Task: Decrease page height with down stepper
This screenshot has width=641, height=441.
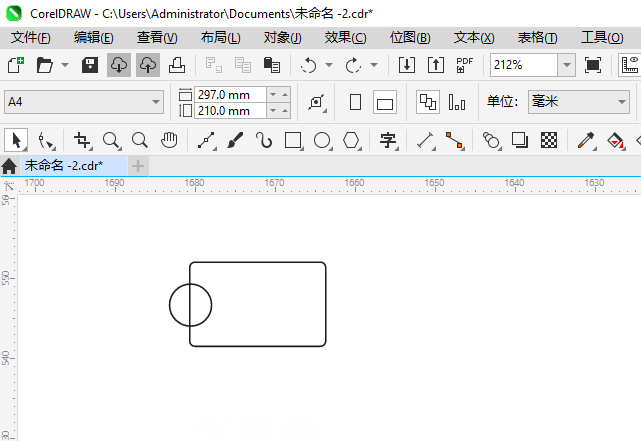Action: pyautogui.click(x=273, y=111)
